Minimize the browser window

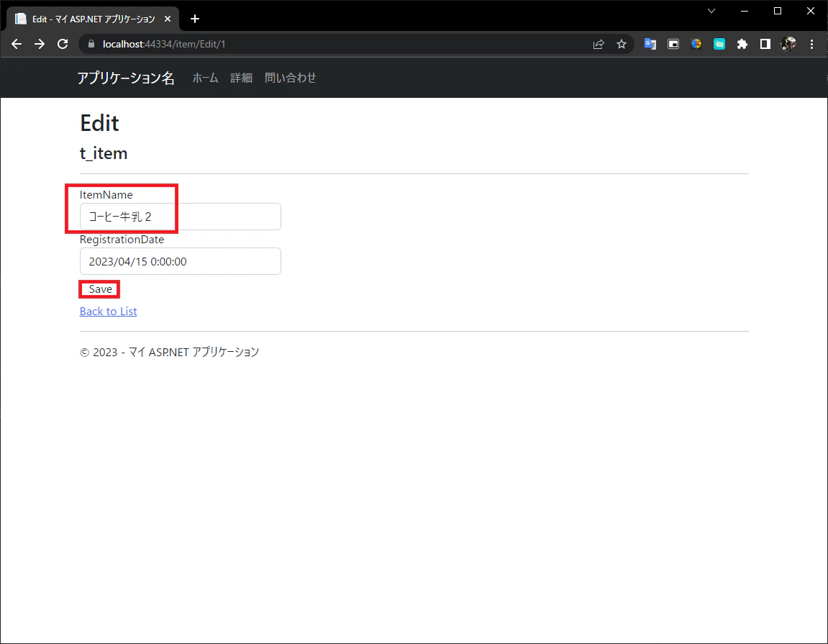pos(745,11)
